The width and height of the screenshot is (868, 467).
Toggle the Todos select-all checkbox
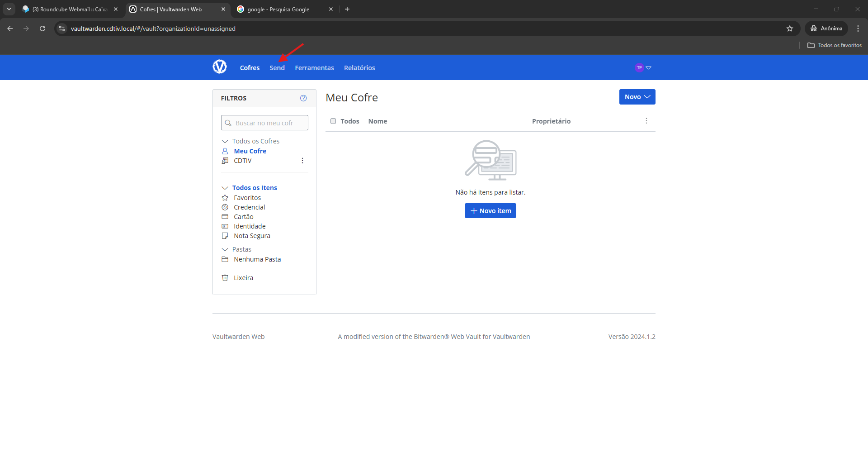point(333,121)
